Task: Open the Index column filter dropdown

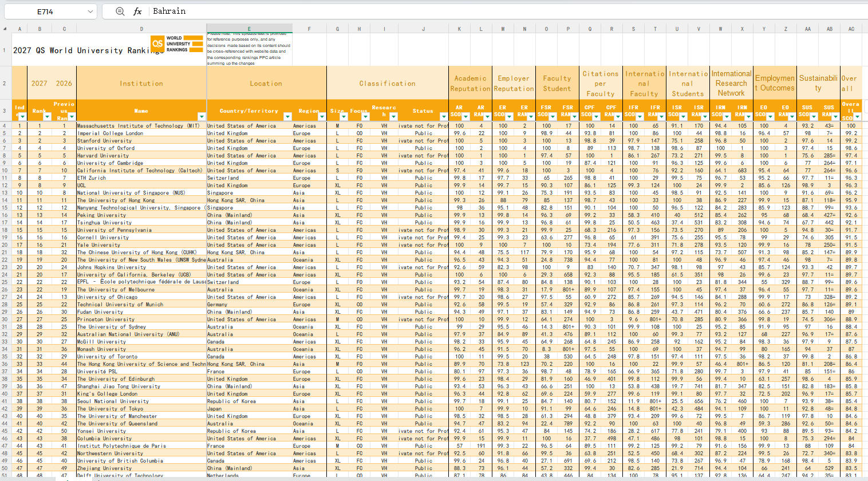Action: (22, 117)
